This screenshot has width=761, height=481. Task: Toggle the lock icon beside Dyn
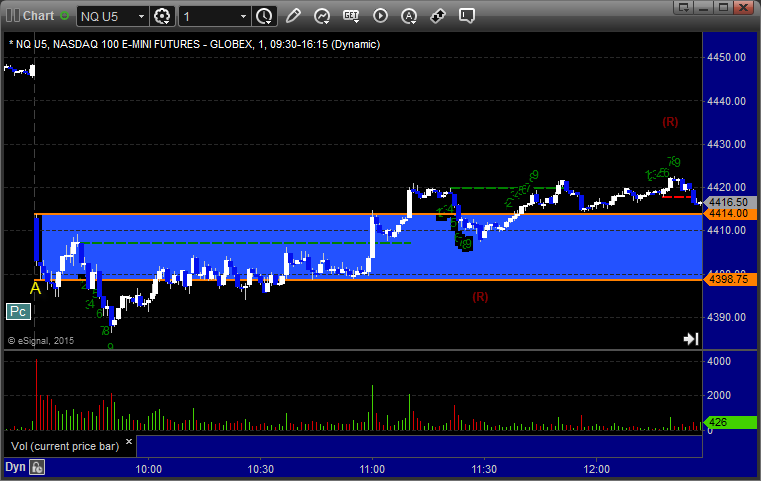37,467
